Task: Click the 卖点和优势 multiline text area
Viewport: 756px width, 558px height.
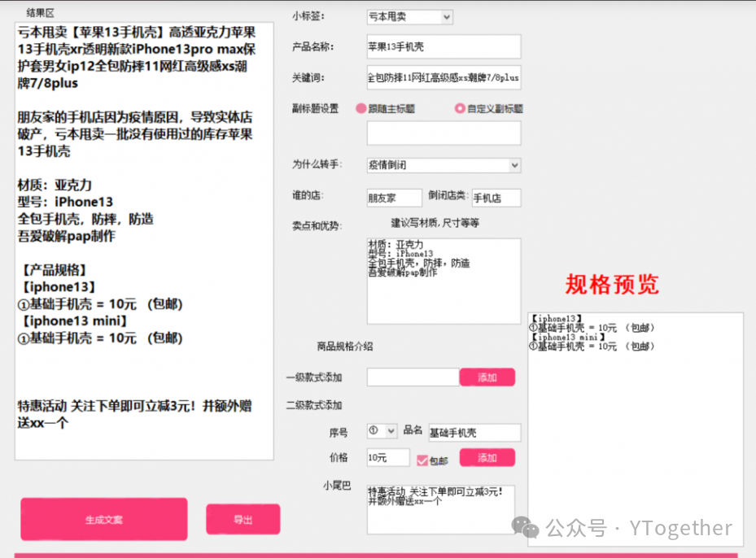Action: [x=444, y=281]
